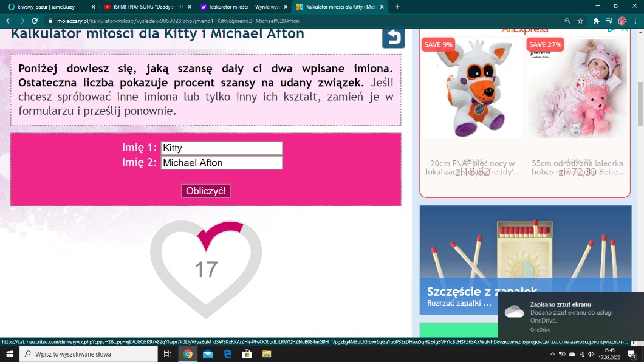Viewport: 644px width, 362px height.
Task: Launch Microsoft Edge from the taskbar
Action: (227, 354)
